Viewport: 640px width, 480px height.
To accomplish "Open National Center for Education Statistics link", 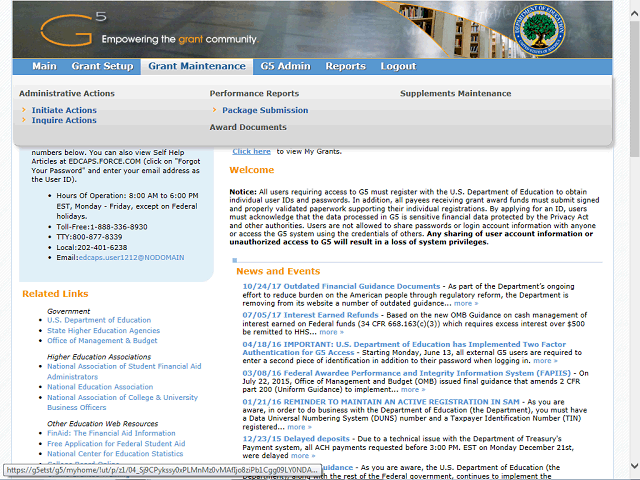I will (115, 453).
